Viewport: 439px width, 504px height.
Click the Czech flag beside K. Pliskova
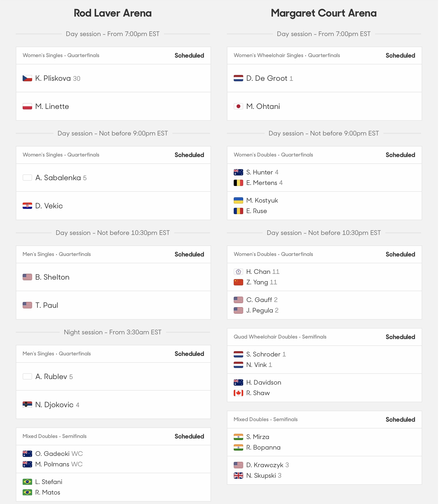click(x=27, y=78)
